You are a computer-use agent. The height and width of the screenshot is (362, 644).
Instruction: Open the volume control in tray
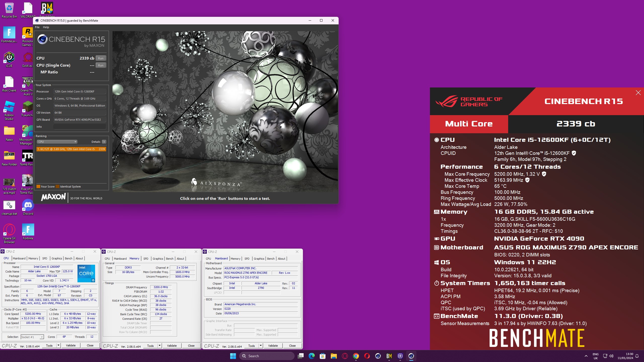[612, 356]
